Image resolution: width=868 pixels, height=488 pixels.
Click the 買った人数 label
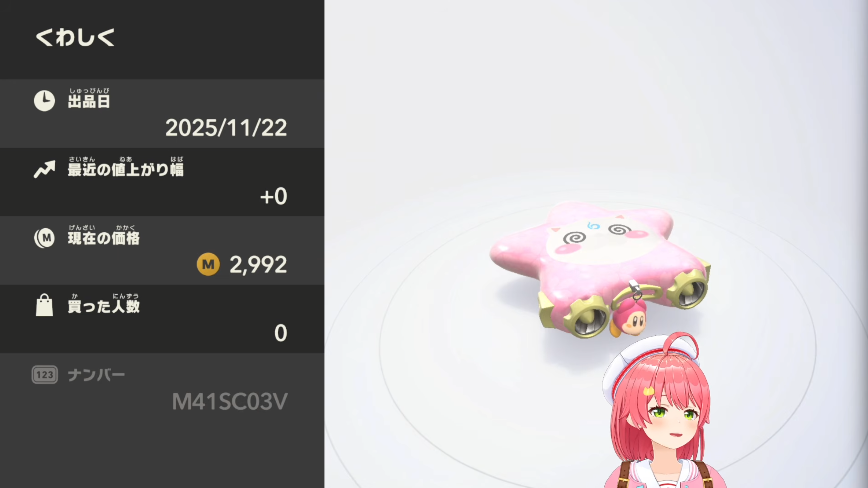click(x=103, y=306)
